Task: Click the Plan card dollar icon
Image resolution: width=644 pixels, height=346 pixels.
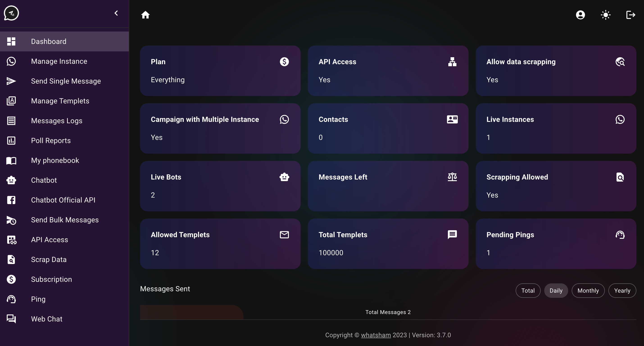Action: point(284,61)
